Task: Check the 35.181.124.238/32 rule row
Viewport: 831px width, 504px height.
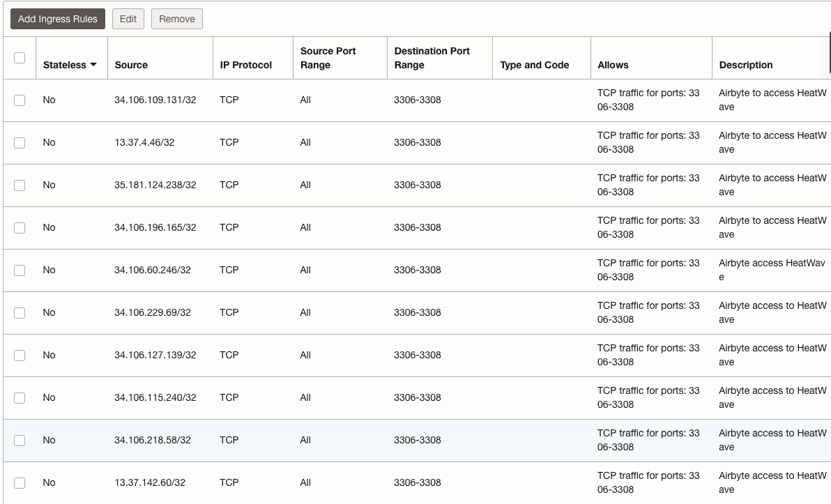Action: (20, 185)
